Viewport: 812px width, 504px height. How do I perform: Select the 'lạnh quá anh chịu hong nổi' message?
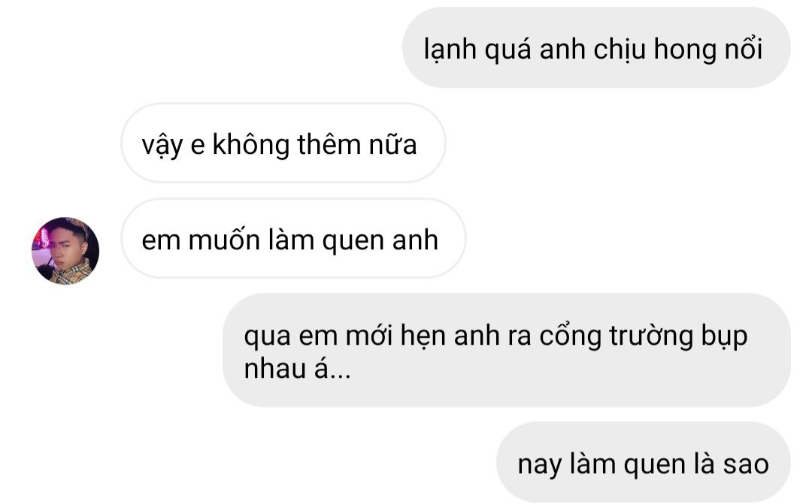(x=596, y=47)
